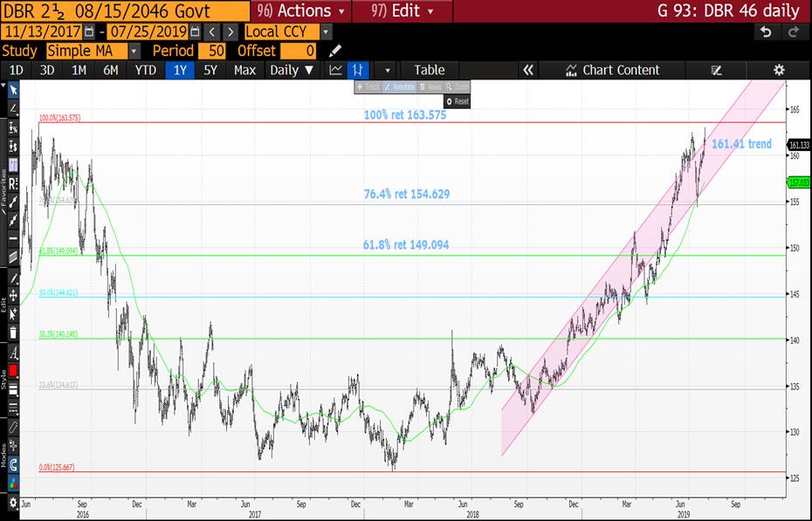
Task: Open chart settings gear at top right
Action: 779,70
